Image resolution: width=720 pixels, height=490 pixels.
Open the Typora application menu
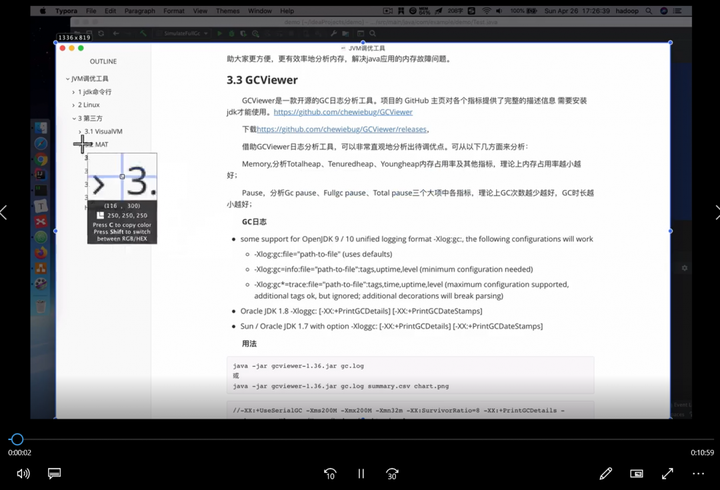(66, 11)
